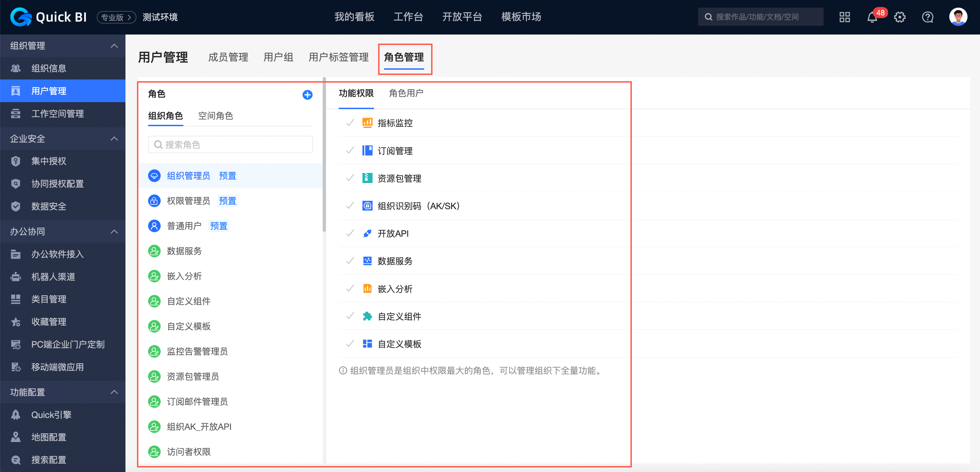This screenshot has width=980, height=472.
Task: Go to 我的看板 in top navigation
Action: (354, 17)
